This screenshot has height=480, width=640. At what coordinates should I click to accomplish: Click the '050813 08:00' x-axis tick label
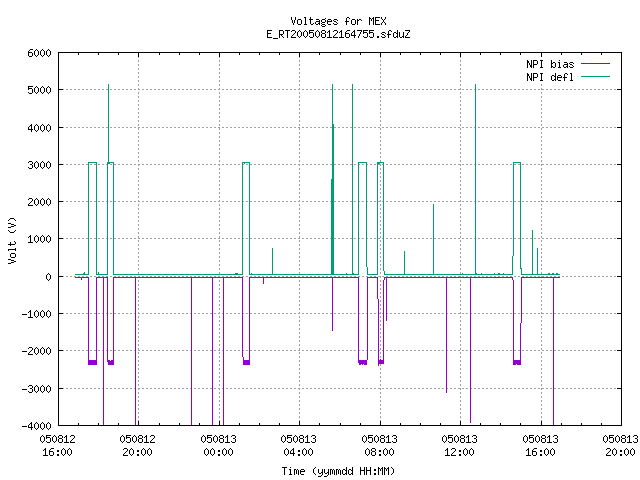(379, 446)
